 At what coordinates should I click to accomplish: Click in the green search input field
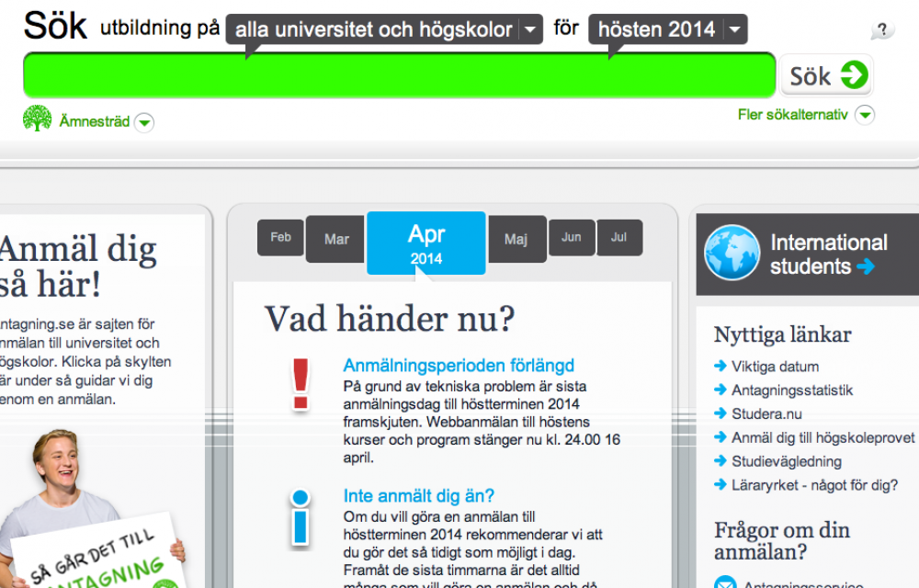click(x=399, y=75)
